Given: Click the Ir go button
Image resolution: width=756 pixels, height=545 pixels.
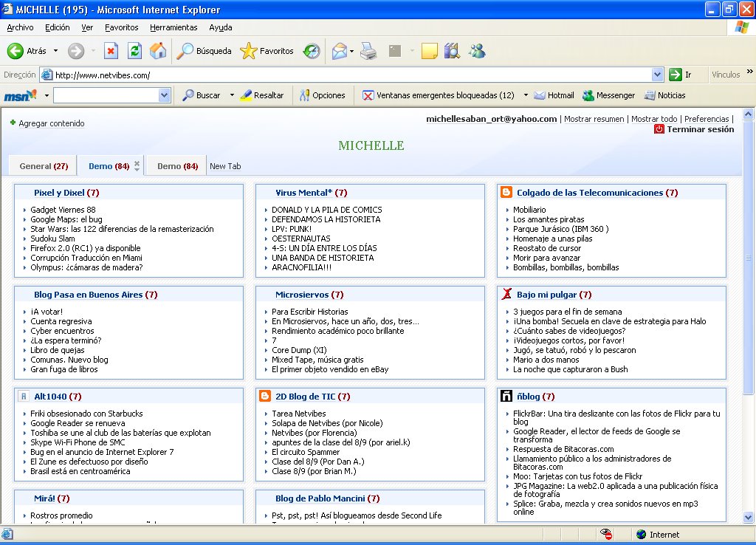Looking at the screenshot, I should (x=680, y=75).
